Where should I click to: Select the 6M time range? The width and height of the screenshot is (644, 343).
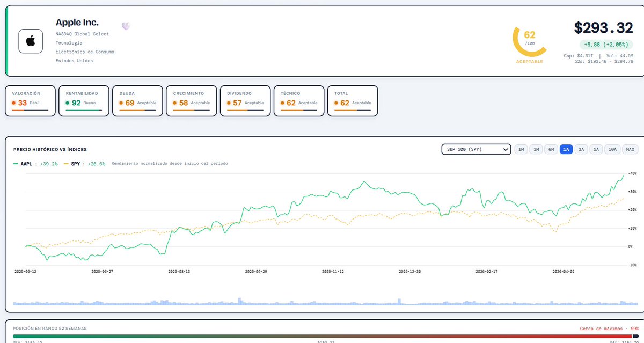551,149
